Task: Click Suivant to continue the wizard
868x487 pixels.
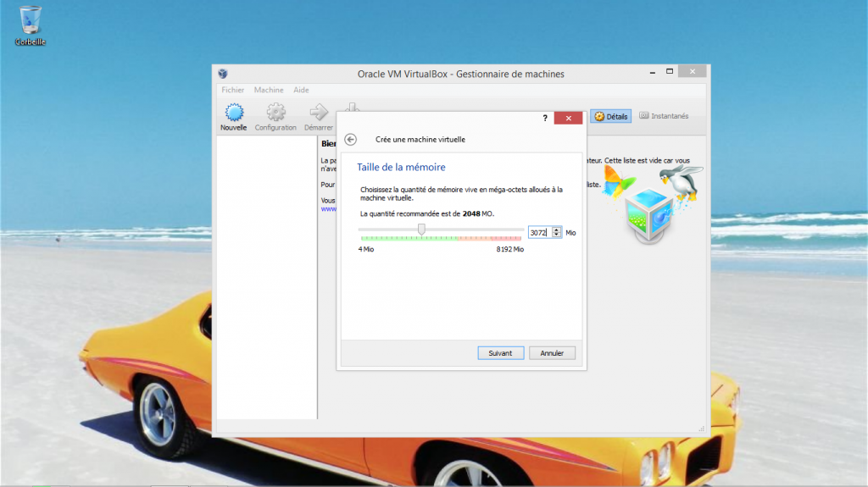Action: [x=500, y=353]
